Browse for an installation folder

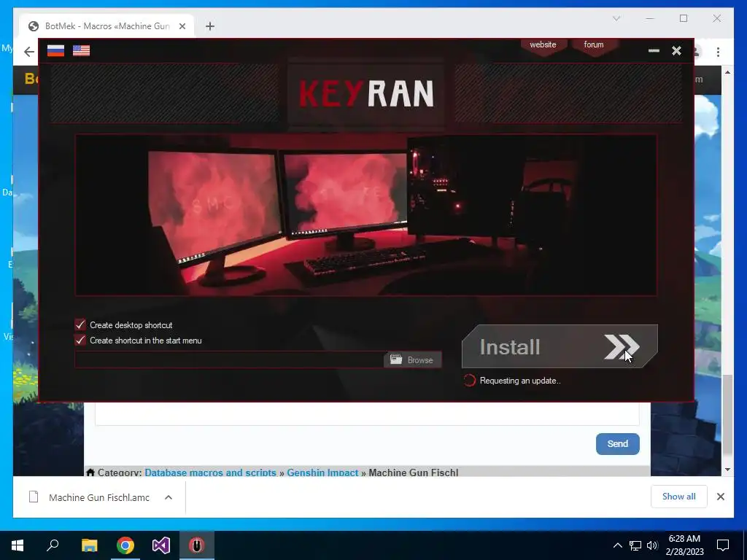coord(413,359)
